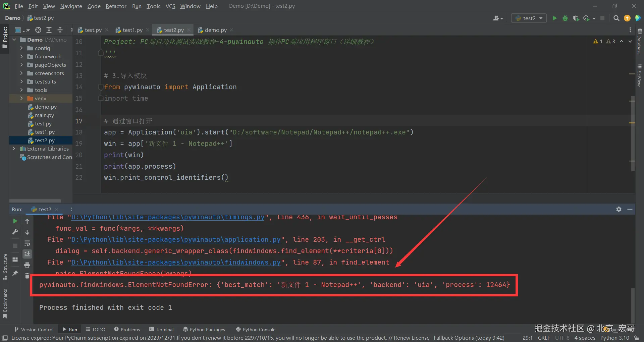This screenshot has height=342, width=644.
Task: Open findwindows.py link in traceback
Action: click(x=176, y=262)
